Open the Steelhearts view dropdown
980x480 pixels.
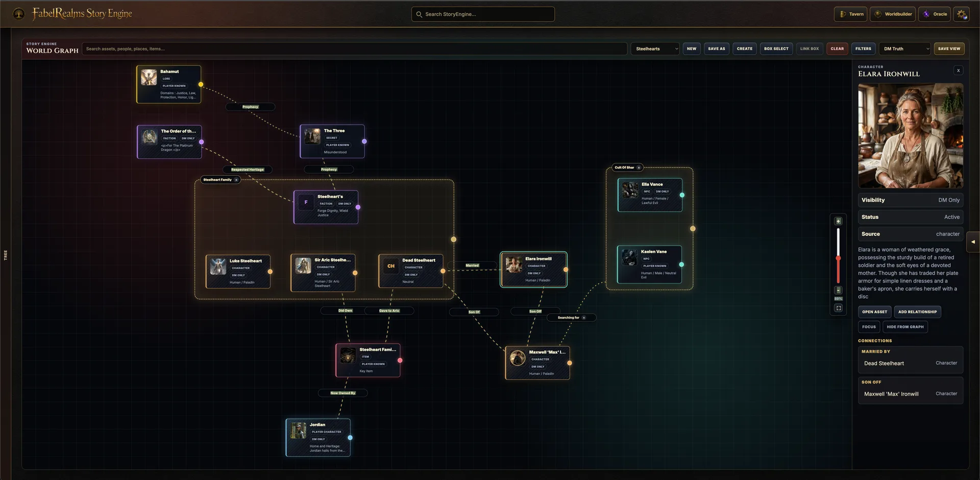pyautogui.click(x=655, y=49)
